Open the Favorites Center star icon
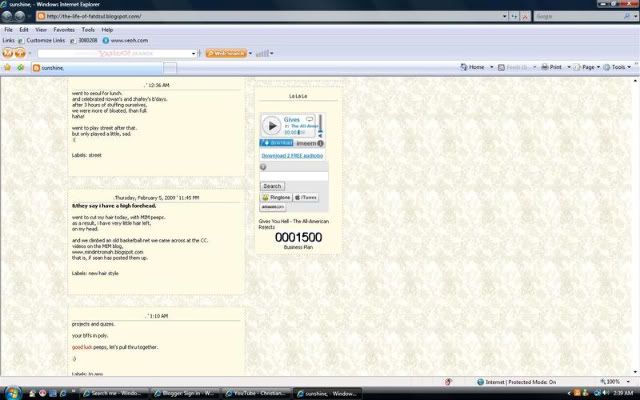This screenshot has height=400, width=640. pos(7,67)
